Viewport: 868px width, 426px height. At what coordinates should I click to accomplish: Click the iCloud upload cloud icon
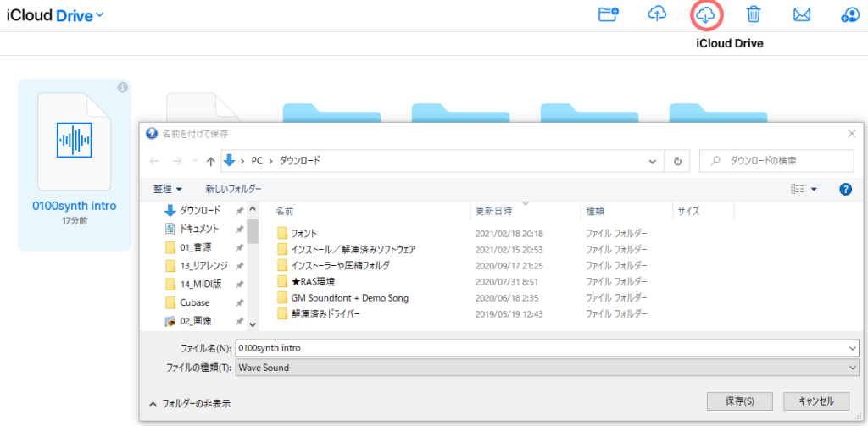(x=657, y=14)
